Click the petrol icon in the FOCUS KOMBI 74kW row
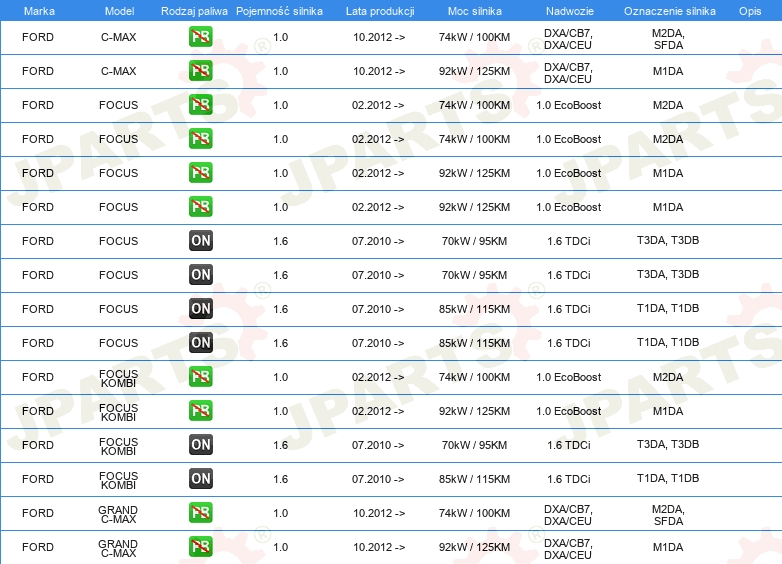This screenshot has height=564, width=782. tap(200, 377)
